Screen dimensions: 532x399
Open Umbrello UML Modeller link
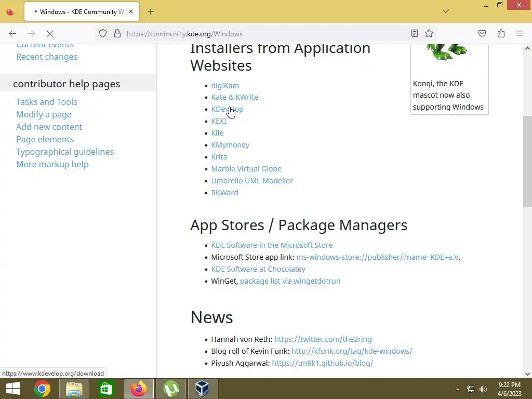(252, 181)
